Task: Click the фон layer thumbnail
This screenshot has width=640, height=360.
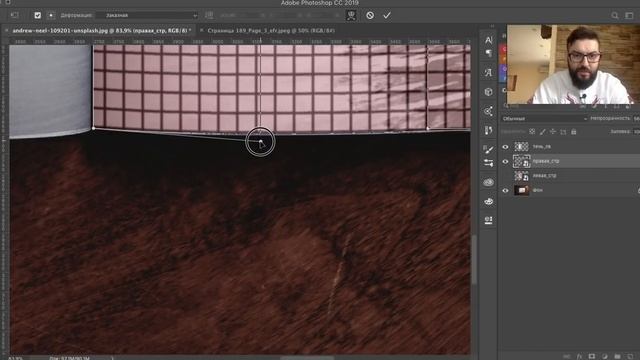Action: [521, 190]
